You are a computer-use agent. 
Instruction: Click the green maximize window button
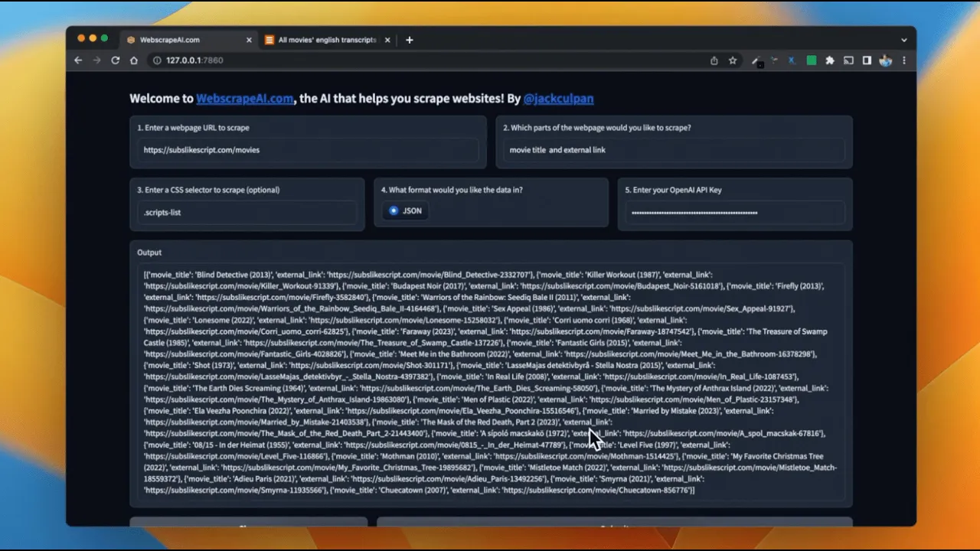(105, 38)
